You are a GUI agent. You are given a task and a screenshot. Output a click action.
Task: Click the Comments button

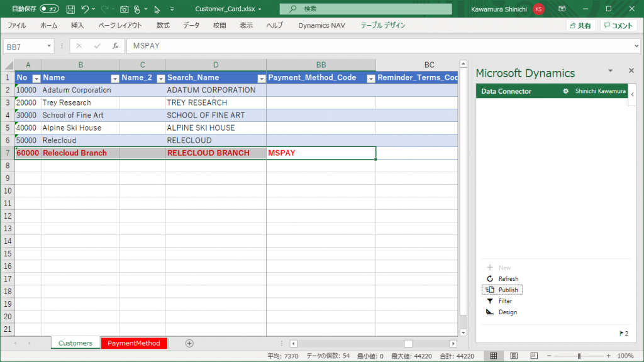[x=618, y=26]
